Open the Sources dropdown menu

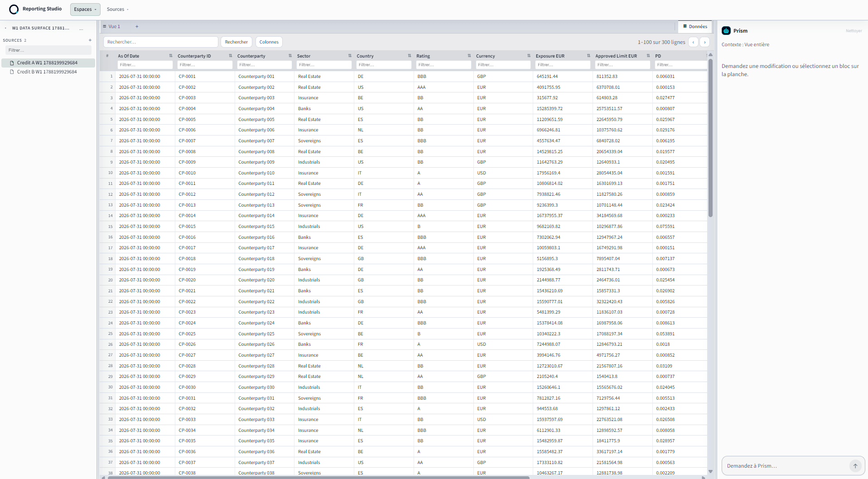[118, 9]
